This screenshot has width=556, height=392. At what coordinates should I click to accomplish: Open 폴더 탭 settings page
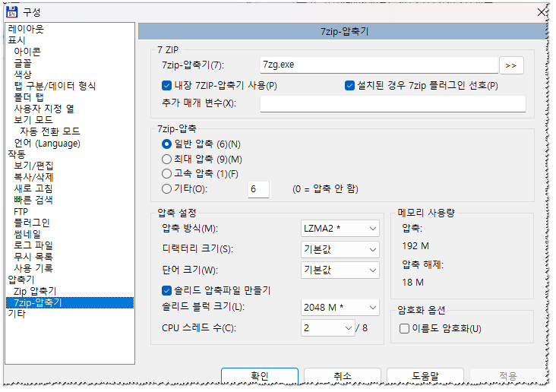point(29,97)
